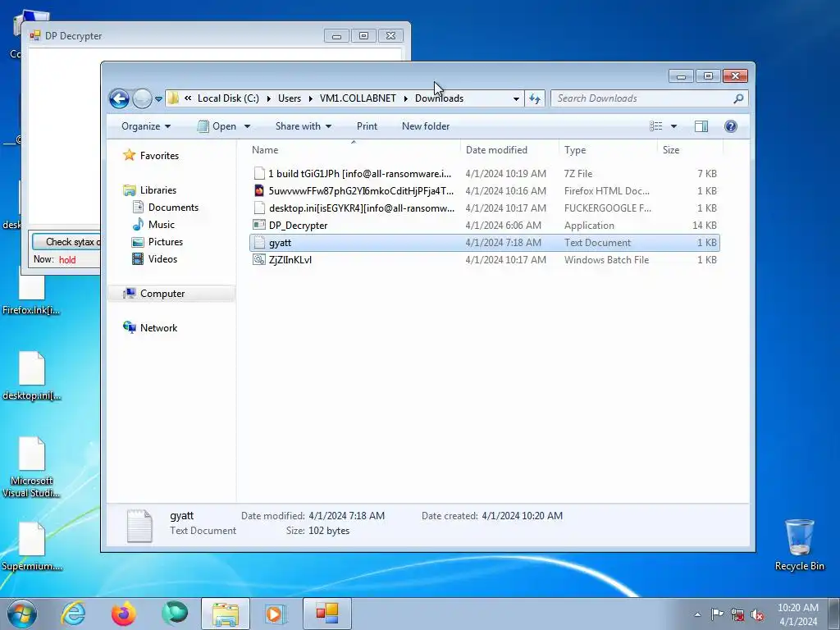Click VM1.COLLABNET breadcrumb segment
This screenshot has height=630, width=840.
[358, 98]
